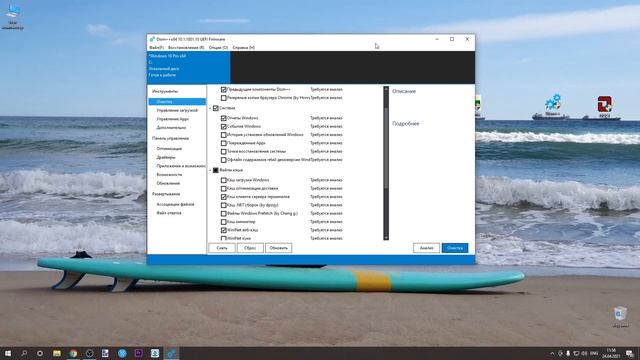
Task: Toggle the Chrome backup copies checkbox
Action: (x=223, y=98)
